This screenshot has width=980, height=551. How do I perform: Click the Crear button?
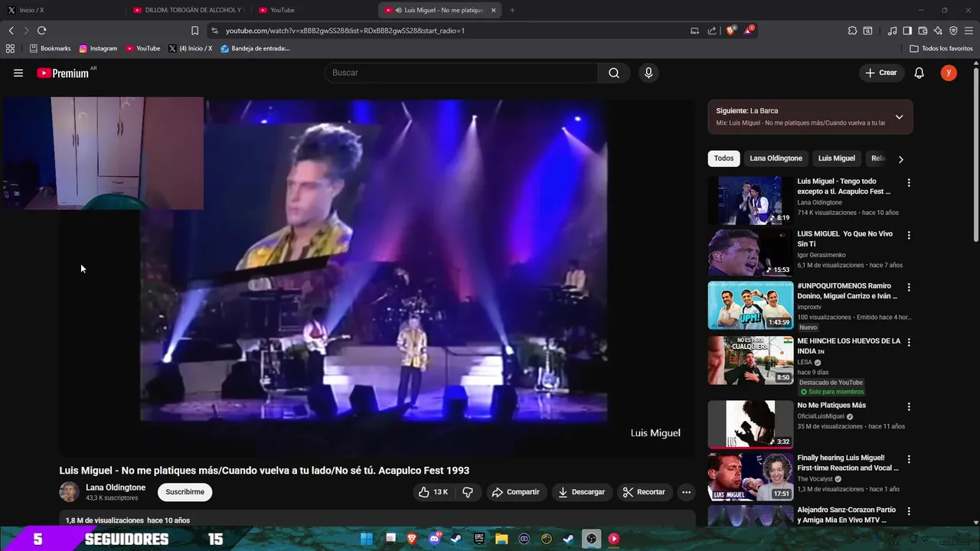(880, 73)
